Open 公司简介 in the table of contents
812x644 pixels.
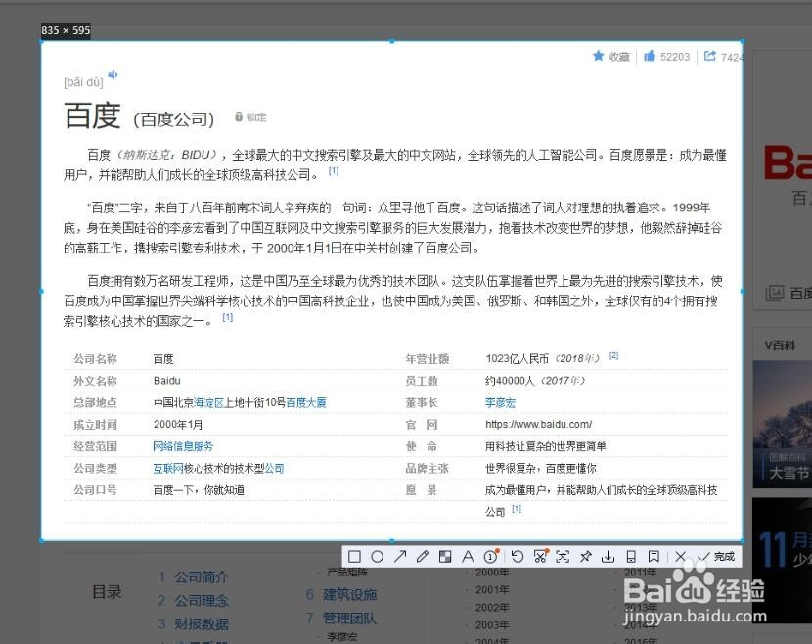click(202, 576)
